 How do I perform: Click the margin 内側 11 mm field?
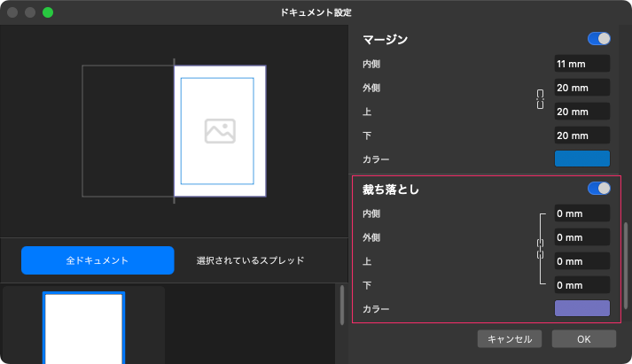click(x=581, y=64)
